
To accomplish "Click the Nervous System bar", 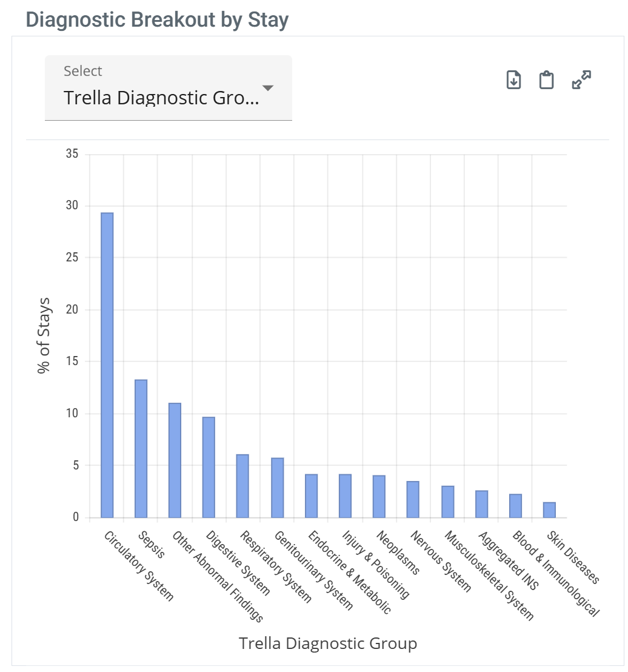I will click(413, 499).
